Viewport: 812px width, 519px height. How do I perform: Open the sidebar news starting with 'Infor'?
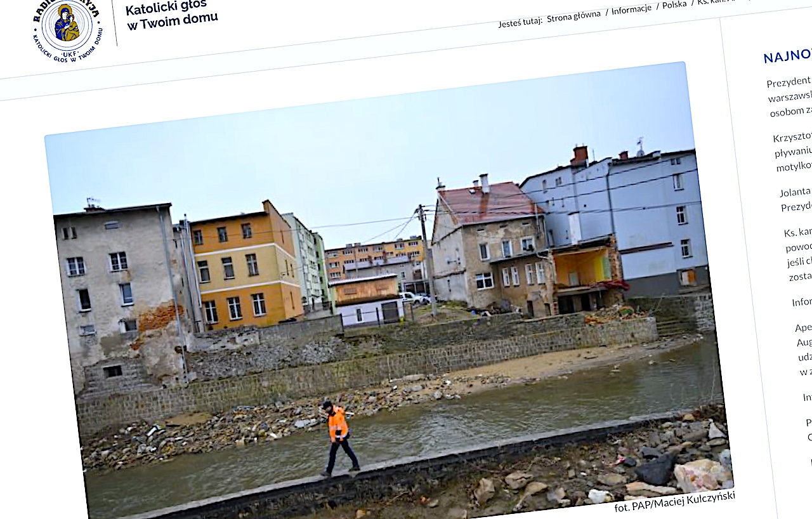(802, 301)
